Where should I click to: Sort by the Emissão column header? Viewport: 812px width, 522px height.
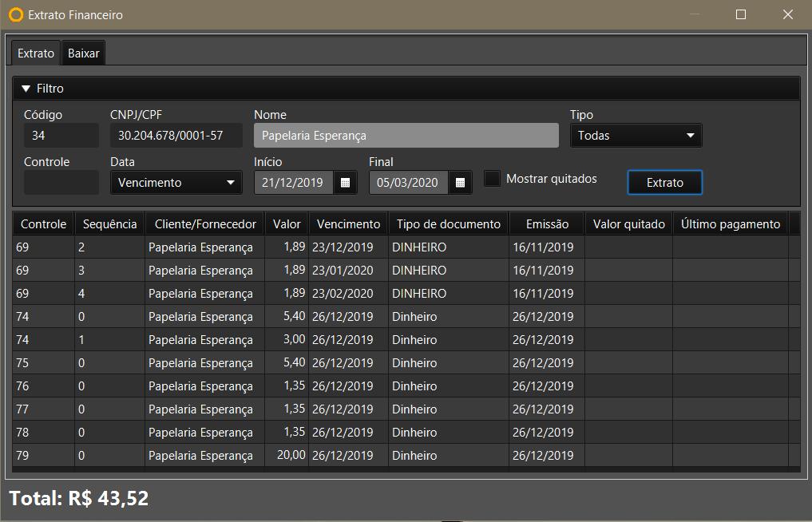(547, 224)
